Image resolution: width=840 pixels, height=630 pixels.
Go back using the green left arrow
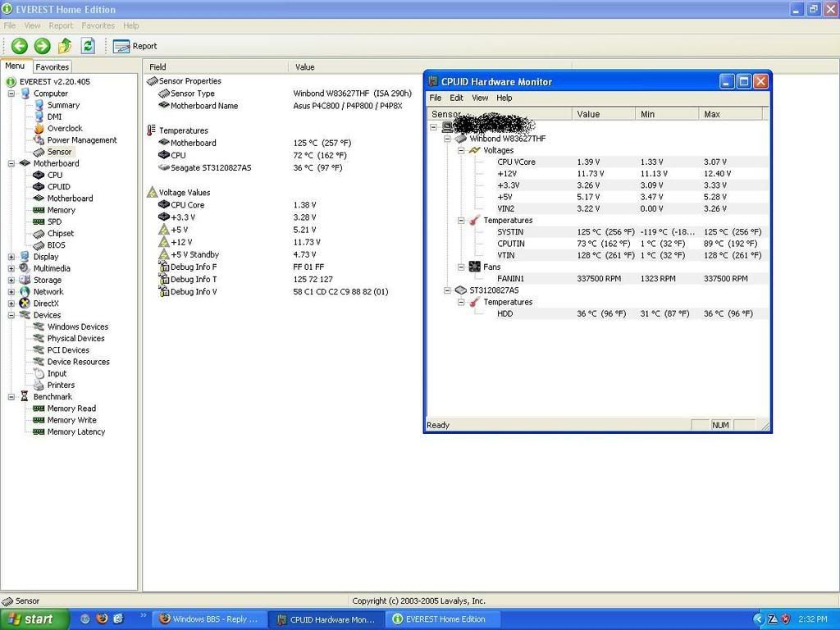[20, 46]
